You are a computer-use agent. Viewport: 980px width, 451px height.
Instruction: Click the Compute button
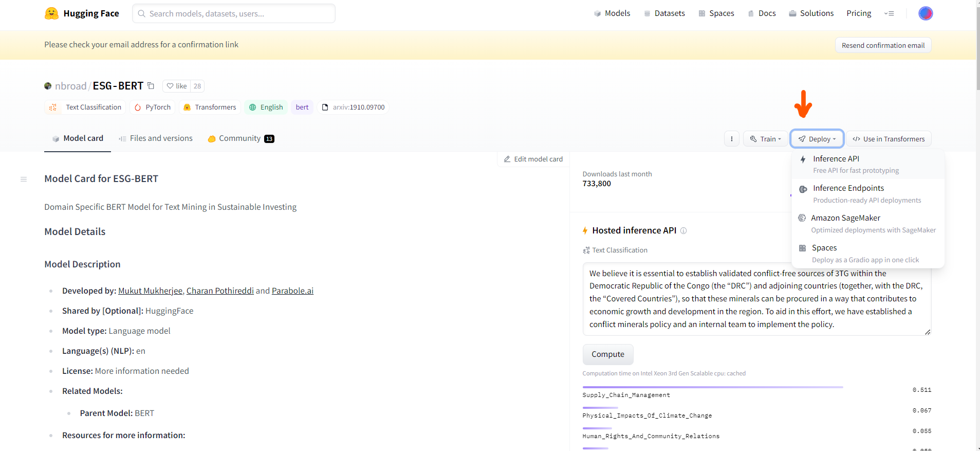click(x=608, y=354)
